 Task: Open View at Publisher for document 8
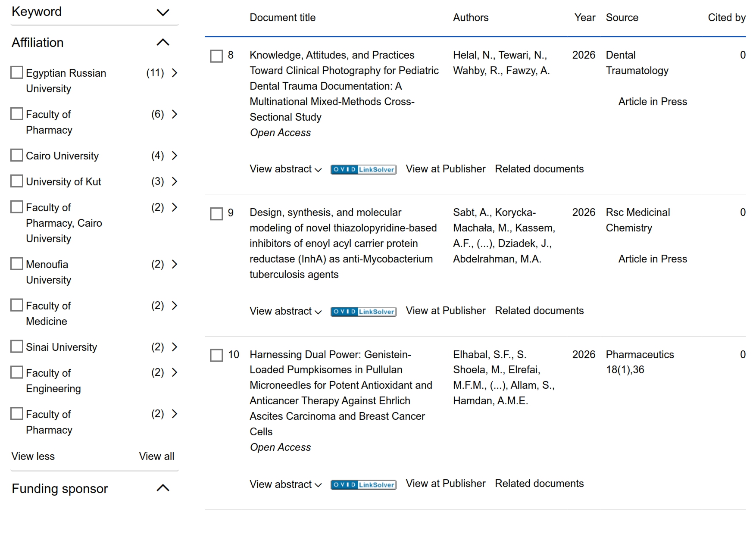coord(445,169)
